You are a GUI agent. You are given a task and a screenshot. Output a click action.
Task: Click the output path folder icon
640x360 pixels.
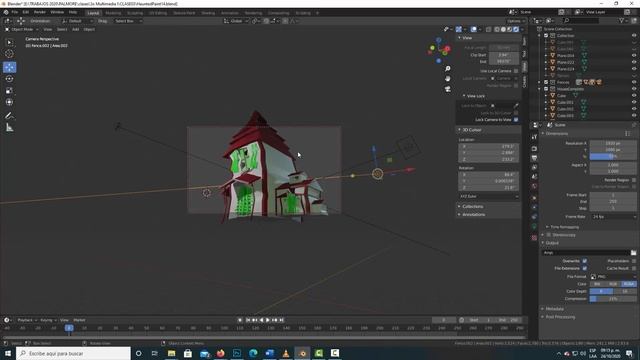(x=633, y=253)
